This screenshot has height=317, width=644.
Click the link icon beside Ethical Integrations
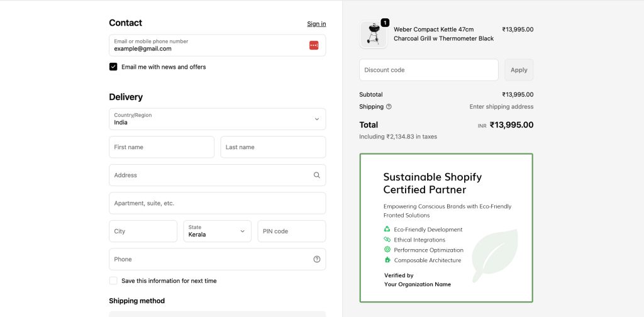tap(387, 240)
